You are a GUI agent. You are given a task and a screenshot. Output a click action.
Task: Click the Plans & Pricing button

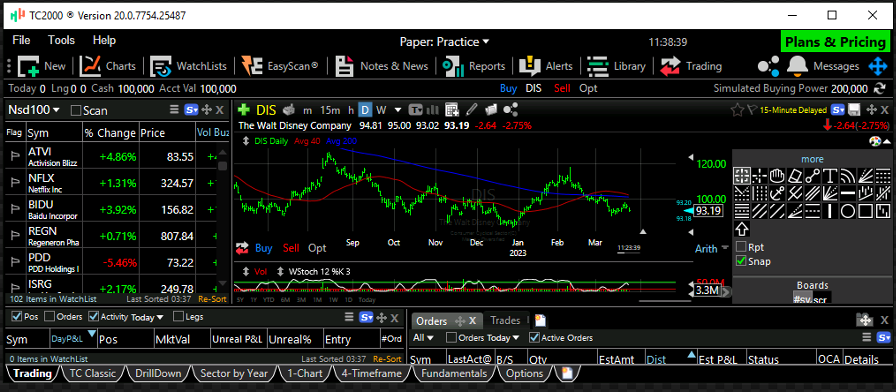click(835, 42)
